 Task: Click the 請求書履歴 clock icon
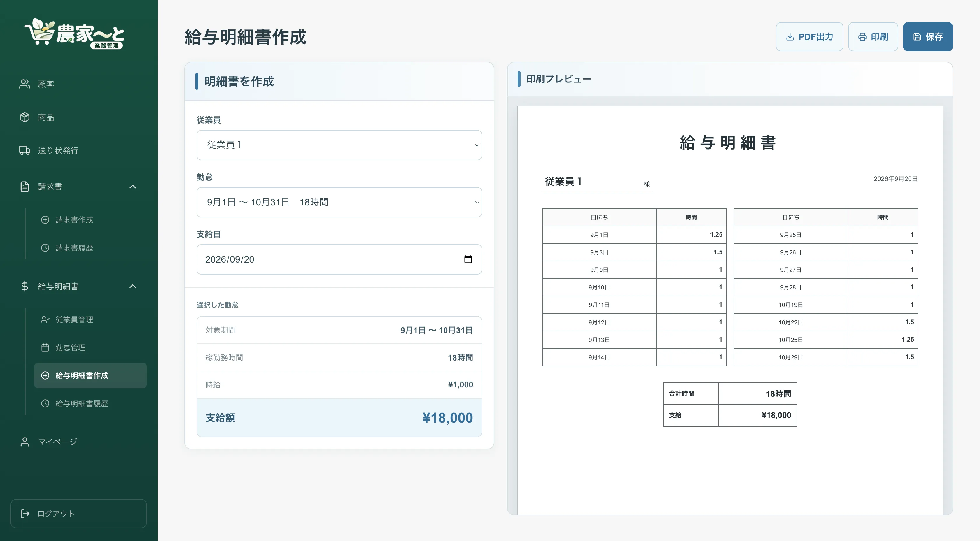click(45, 248)
